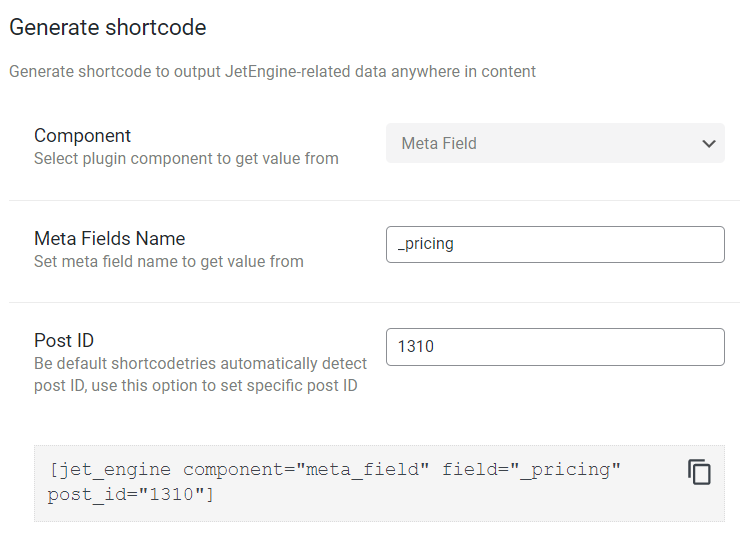Click the post_id="1310"] line in the shortcode
The width and height of the screenshot is (740, 555).
(x=131, y=495)
